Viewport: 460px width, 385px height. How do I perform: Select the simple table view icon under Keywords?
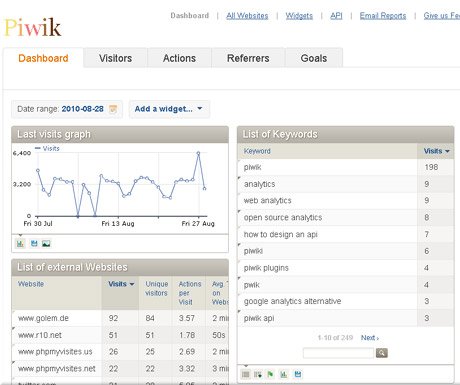[246, 374]
